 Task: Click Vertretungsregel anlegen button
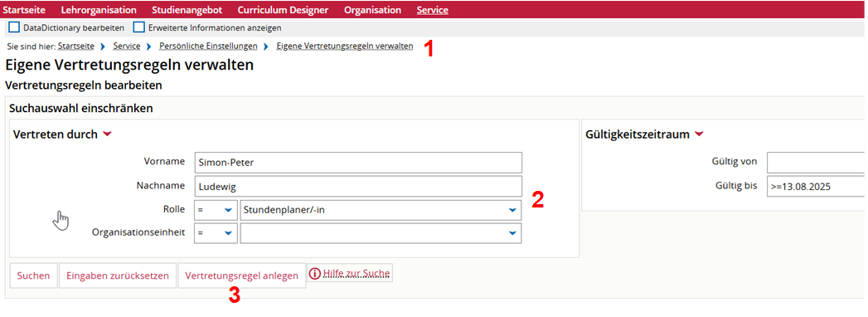click(242, 276)
